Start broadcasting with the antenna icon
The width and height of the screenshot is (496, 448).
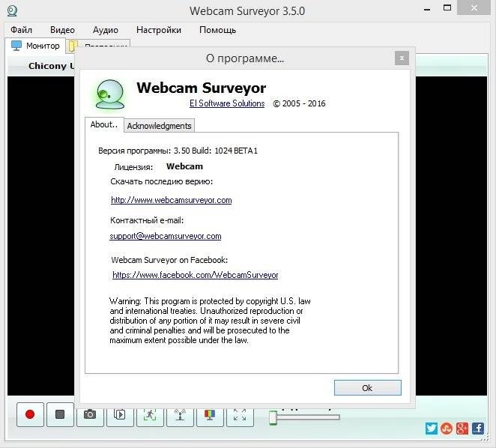pyautogui.click(x=180, y=415)
